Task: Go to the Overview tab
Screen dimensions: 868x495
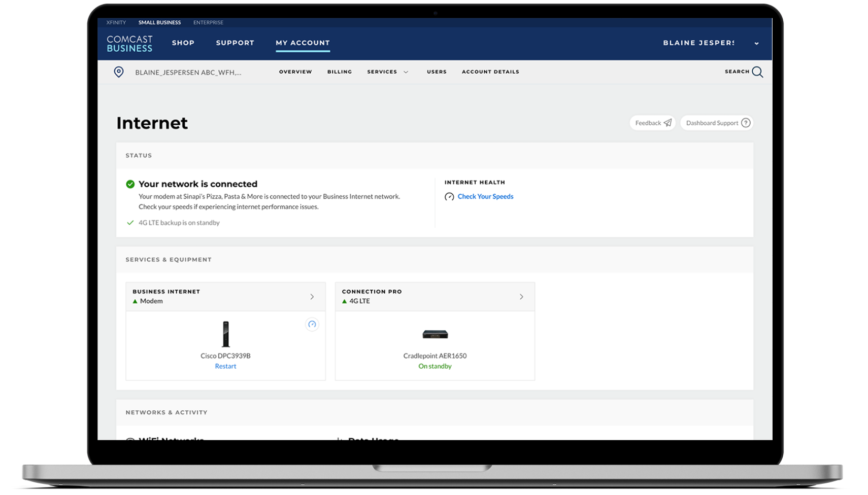Action: coord(295,72)
